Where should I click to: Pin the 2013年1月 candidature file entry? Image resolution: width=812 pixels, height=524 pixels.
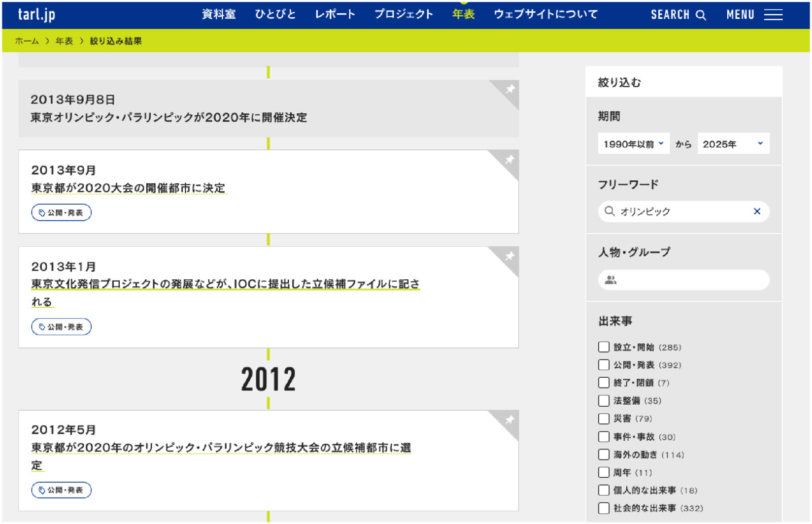click(510, 256)
